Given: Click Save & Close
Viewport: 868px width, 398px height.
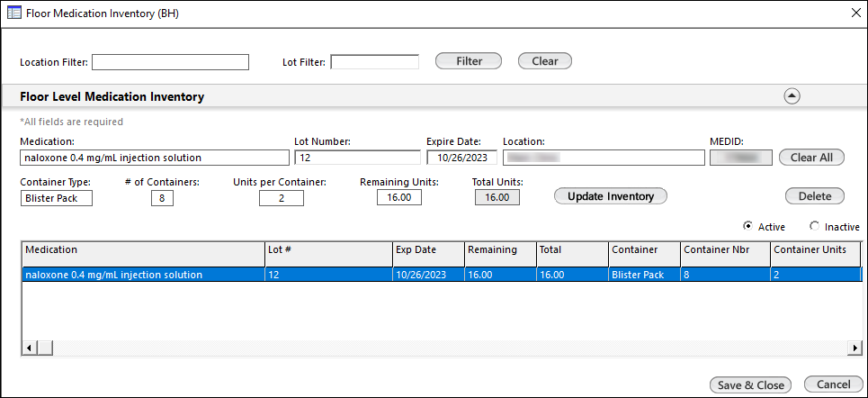Looking at the screenshot, I should click(x=751, y=384).
